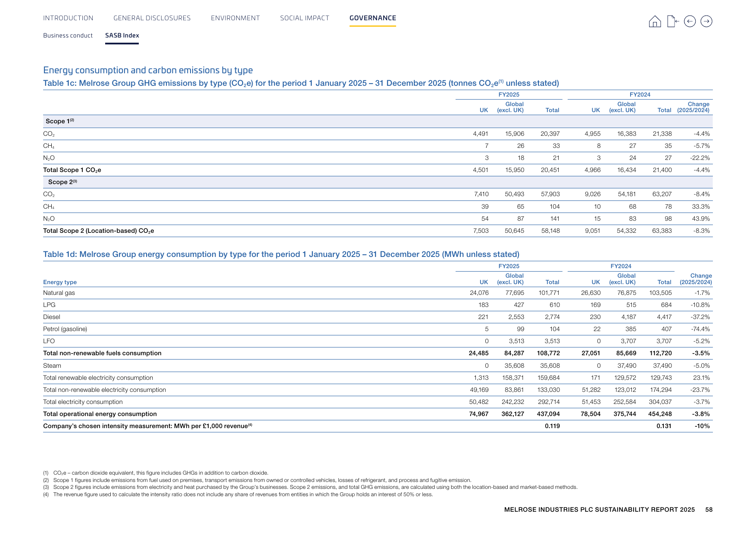Click the 'Scope 1' section header
The image size is (756, 535).
click(60, 121)
